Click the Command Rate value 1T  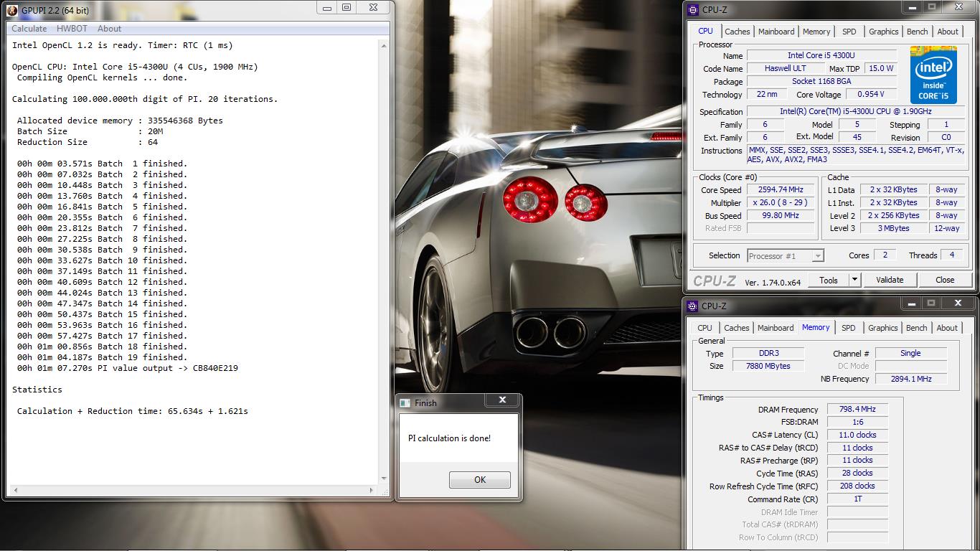click(x=857, y=499)
